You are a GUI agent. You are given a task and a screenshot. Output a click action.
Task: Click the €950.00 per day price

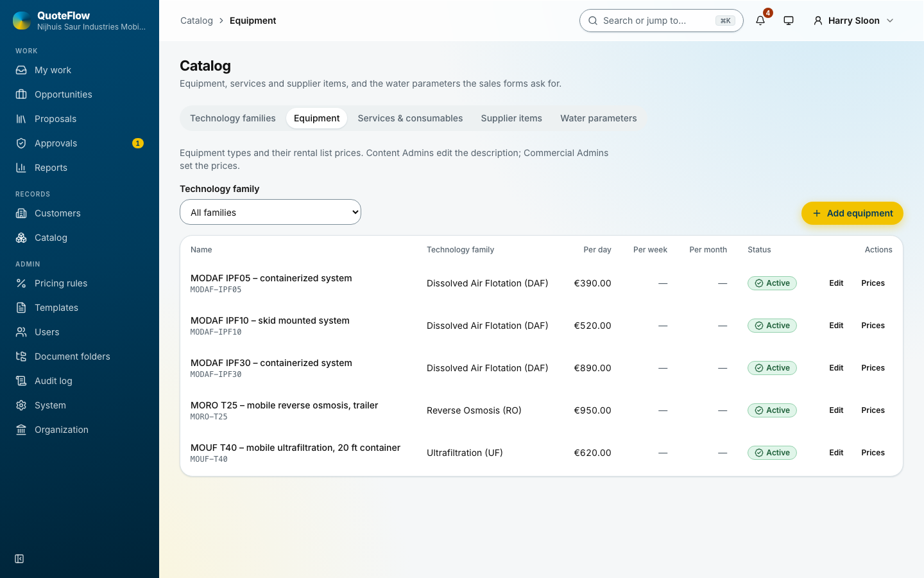[592, 410]
